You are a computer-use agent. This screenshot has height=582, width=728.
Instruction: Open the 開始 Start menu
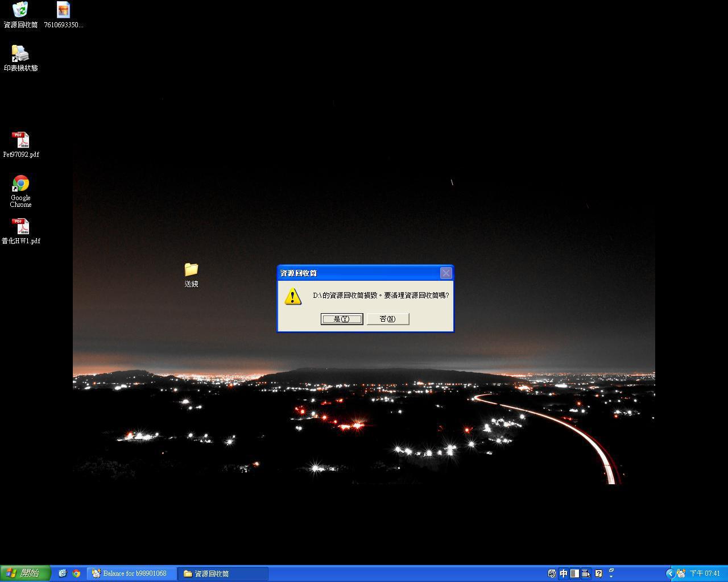[25, 573]
